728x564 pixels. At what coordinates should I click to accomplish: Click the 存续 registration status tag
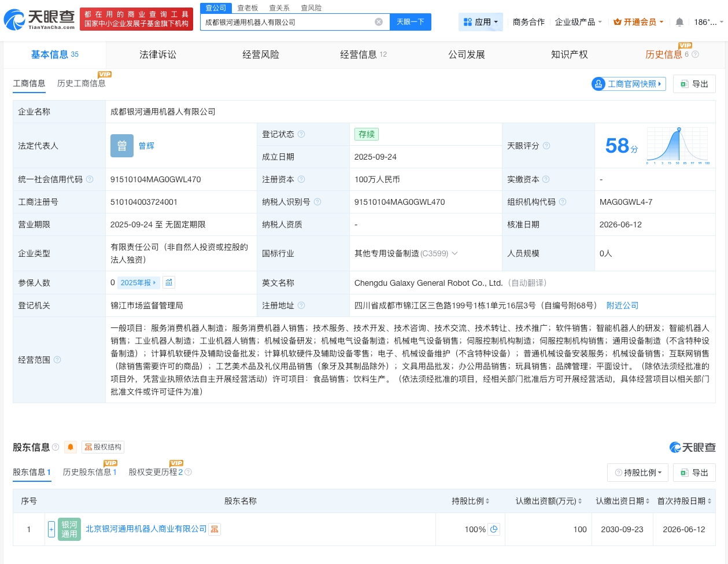[x=367, y=134]
